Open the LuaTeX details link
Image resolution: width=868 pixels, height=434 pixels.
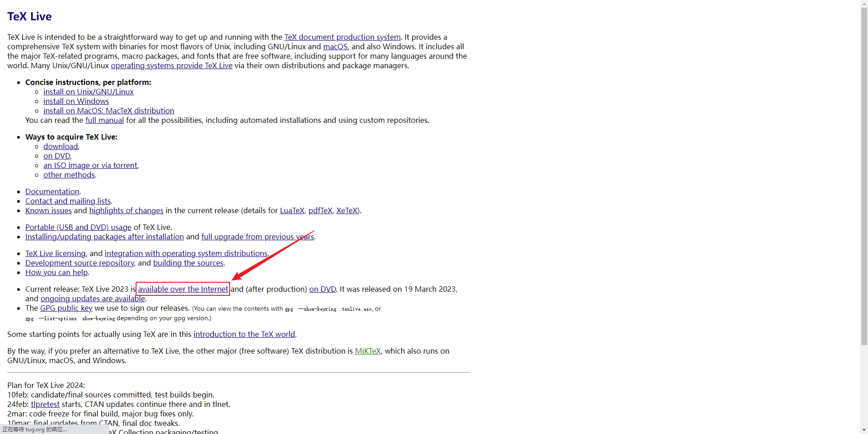[292, 210]
